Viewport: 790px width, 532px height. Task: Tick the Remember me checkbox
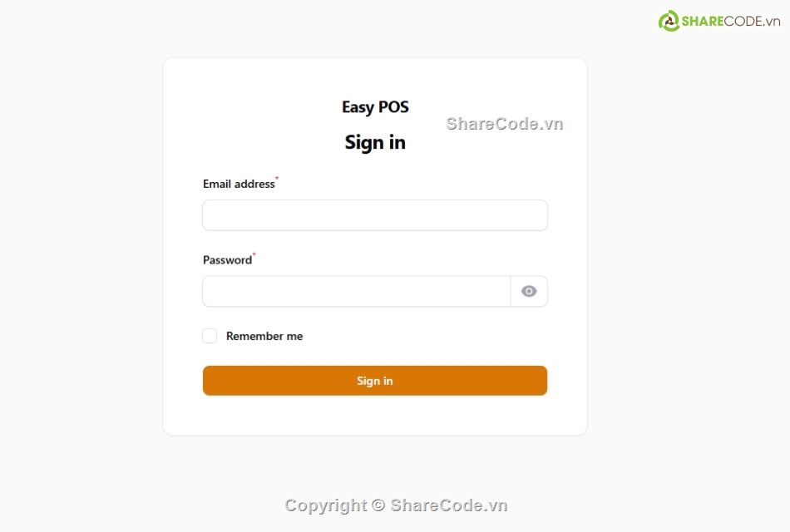[x=210, y=336]
